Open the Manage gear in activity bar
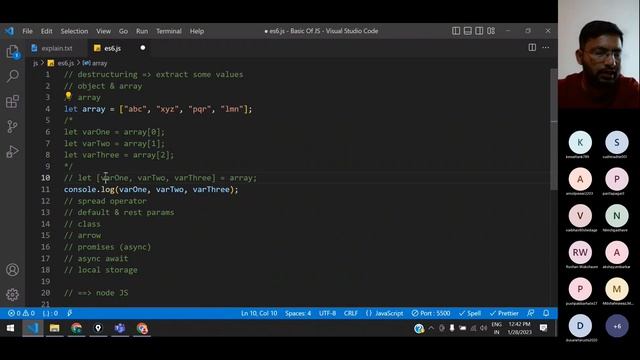The image size is (640, 360). pos(13,294)
